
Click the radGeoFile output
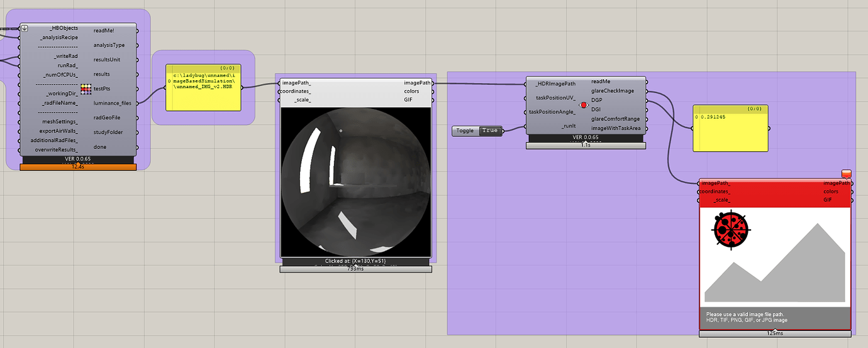[107, 117]
